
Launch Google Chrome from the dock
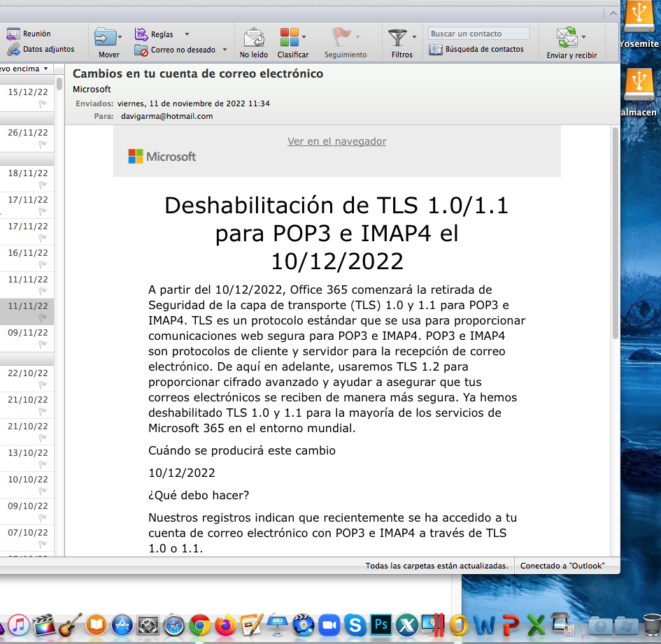click(200, 625)
